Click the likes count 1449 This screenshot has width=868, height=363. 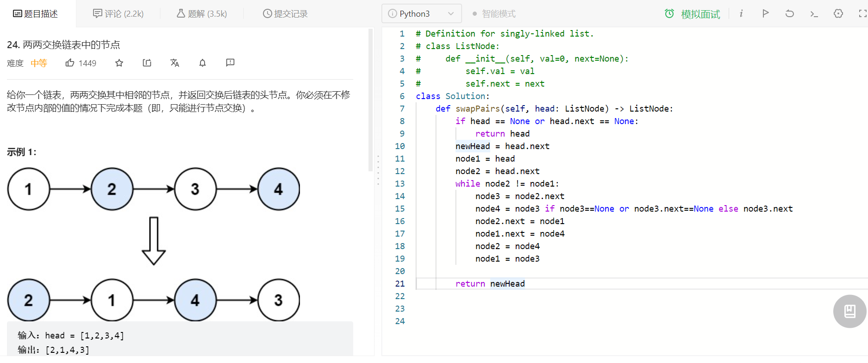tap(87, 63)
